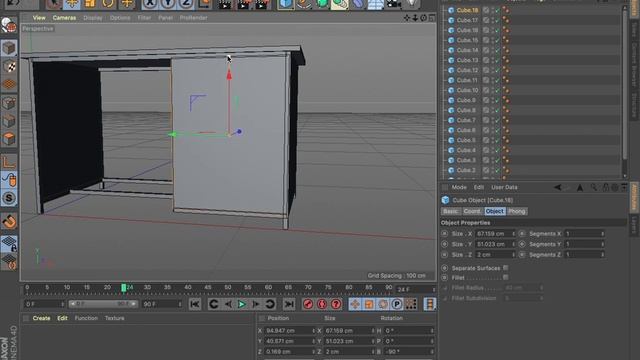Click the Make Editable icon in left sidebar

pos(9,25)
